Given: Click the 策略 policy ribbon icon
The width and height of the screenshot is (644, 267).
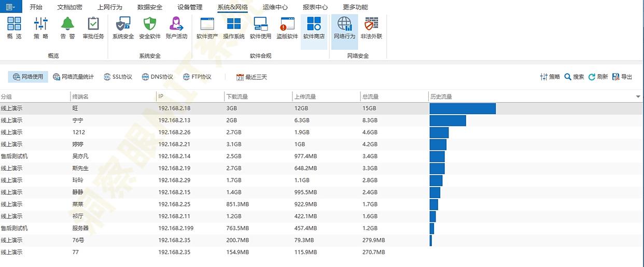Looking at the screenshot, I should (41, 29).
